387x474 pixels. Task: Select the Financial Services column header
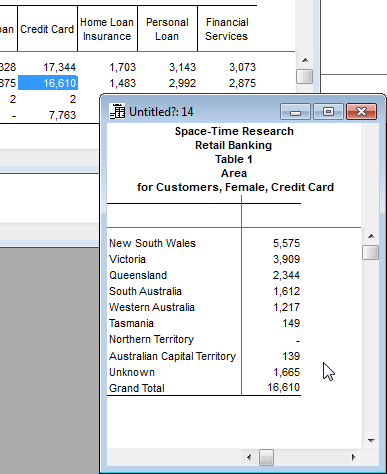tap(227, 29)
